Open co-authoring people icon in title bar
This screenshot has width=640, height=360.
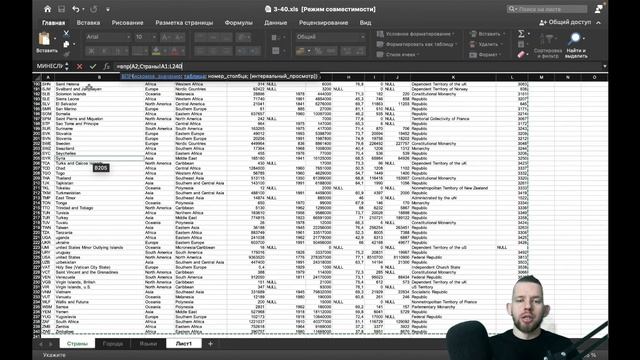(599, 9)
